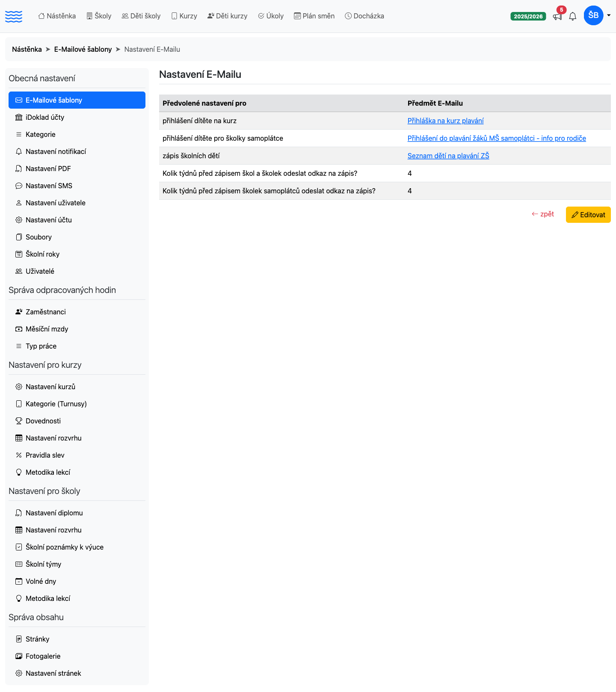Open the ŠB user avatar menu
The width and height of the screenshot is (616, 692).
593,15
